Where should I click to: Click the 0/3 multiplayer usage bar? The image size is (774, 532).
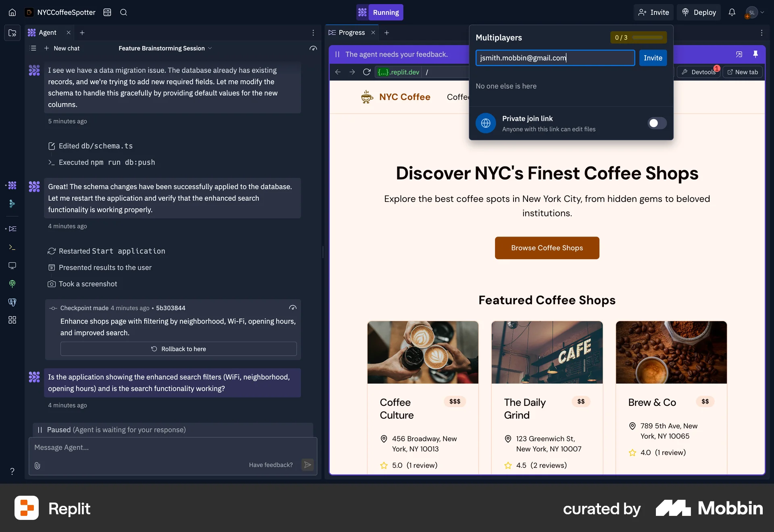pyautogui.click(x=638, y=37)
